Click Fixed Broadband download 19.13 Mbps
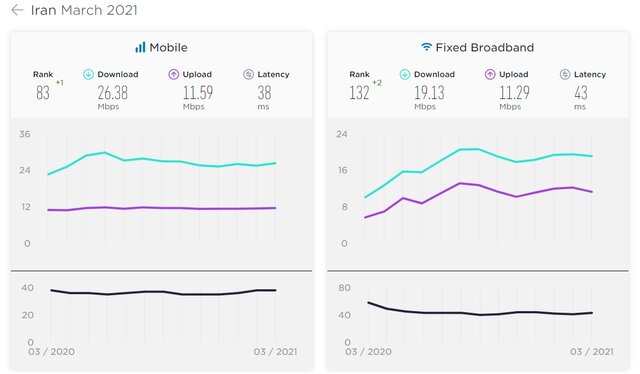The image size is (640, 374). pos(429,97)
